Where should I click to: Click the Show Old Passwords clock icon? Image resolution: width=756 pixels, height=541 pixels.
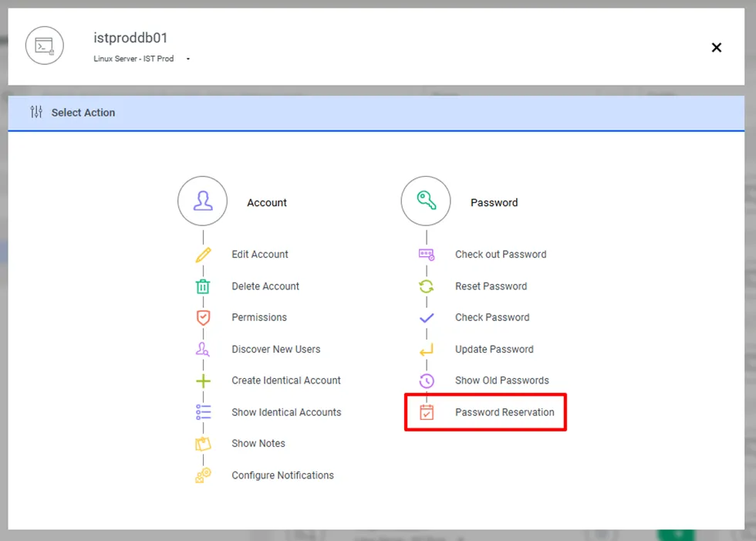(x=427, y=381)
